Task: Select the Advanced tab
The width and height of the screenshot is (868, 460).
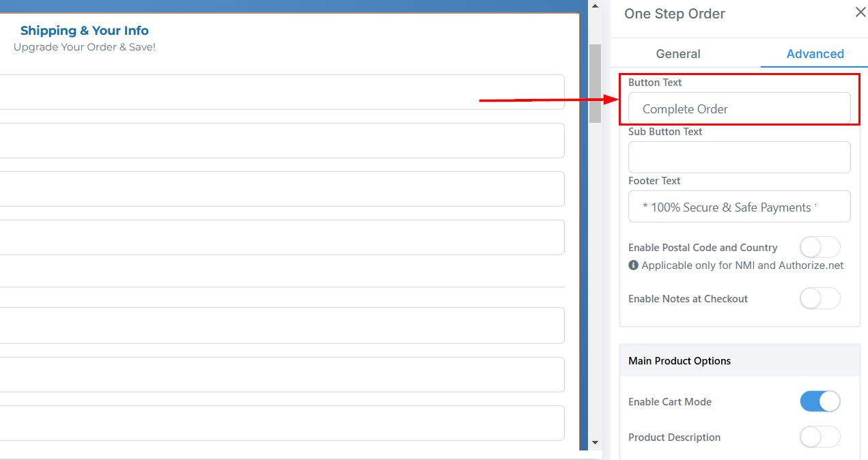Action: click(x=815, y=54)
